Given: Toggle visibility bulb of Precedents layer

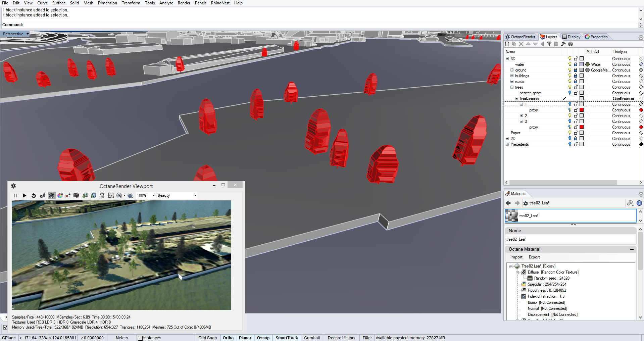Looking at the screenshot, I should pyautogui.click(x=569, y=144).
